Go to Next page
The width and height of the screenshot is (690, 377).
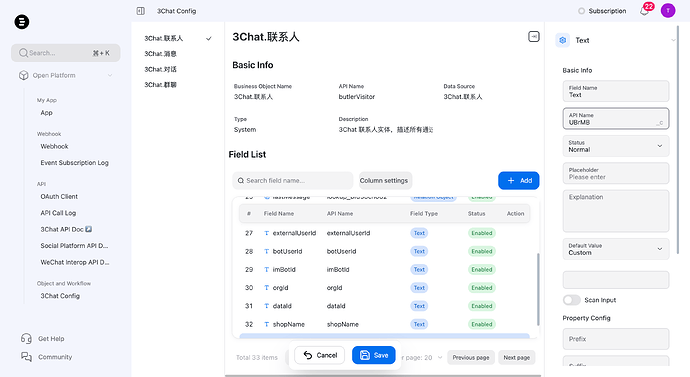pos(517,358)
